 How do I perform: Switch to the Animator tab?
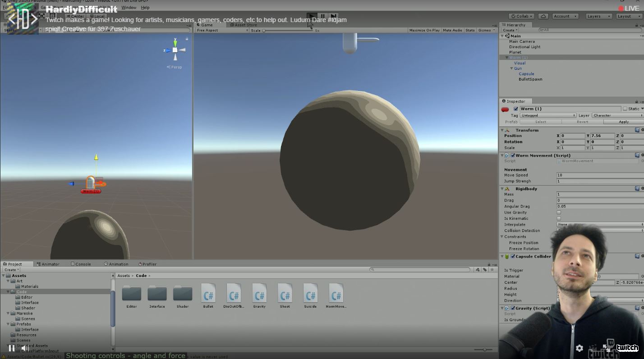pos(48,264)
